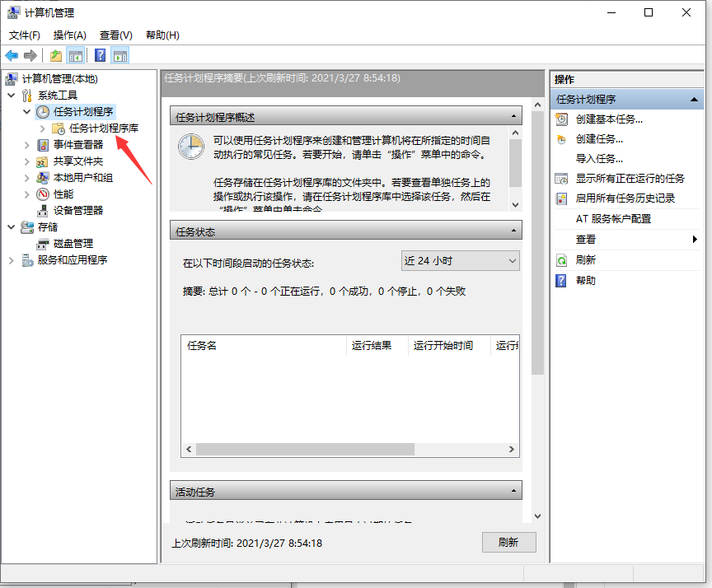Select the 创建基本任务 icon in Actions pane
Viewport: 712px width, 588px height.
[x=561, y=119]
